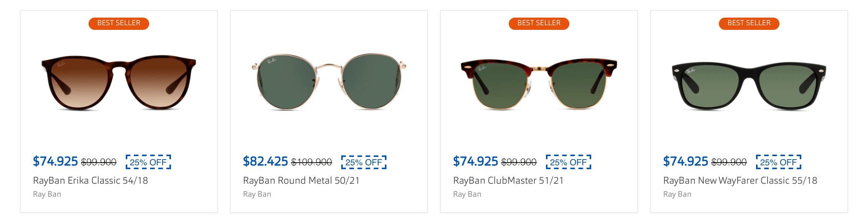The height and width of the screenshot is (222, 868).
Task: Click the 25% OFF tag on New WayFarer
Action: click(779, 162)
